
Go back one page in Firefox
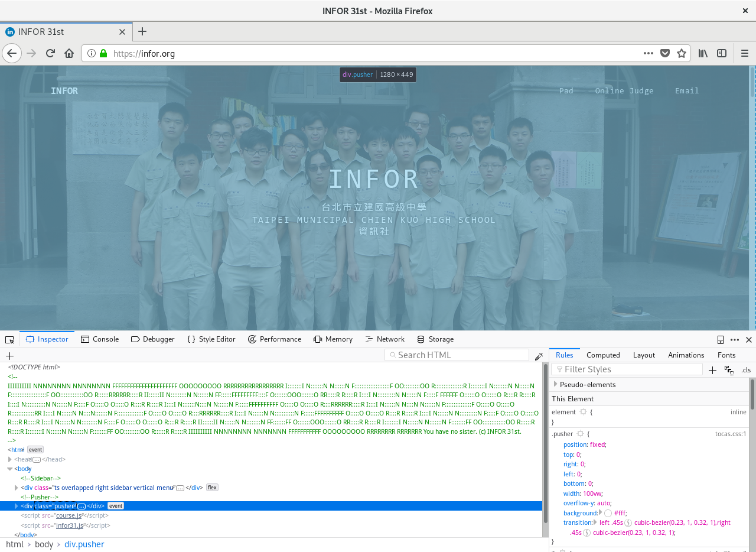click(x=12, y=53)
